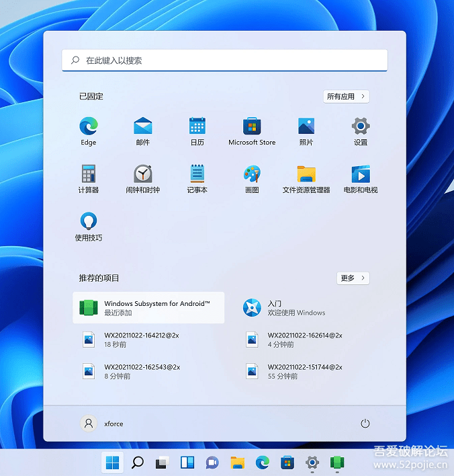Open 闹钟和时钟 alarms and clock
This screenshot has height=476, width=454.
pyautogui.click(x=142, y=179)
